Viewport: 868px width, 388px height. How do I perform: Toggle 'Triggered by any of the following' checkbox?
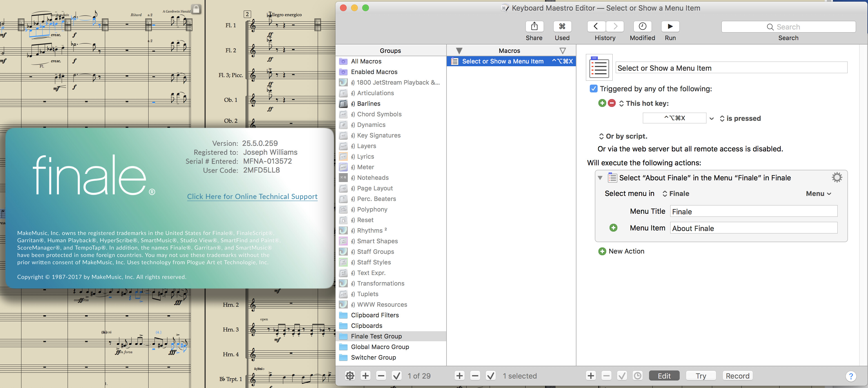click(593, 88)
